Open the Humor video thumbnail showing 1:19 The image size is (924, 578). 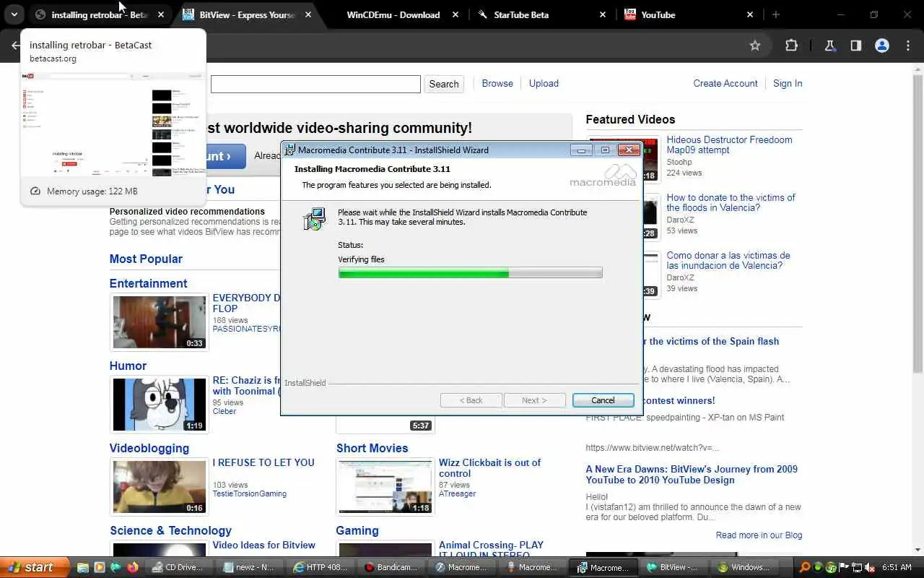click(x=159, y=405)
